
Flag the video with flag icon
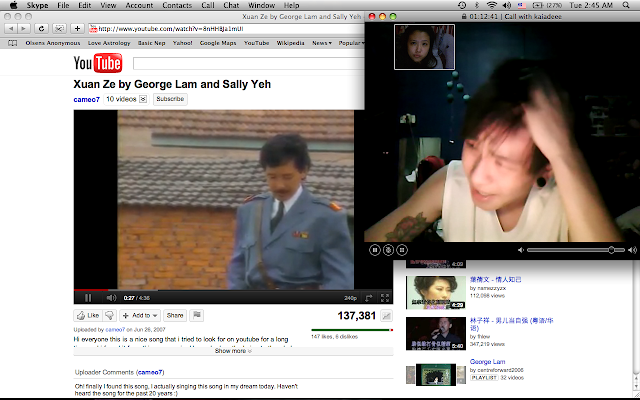(197, 315)
